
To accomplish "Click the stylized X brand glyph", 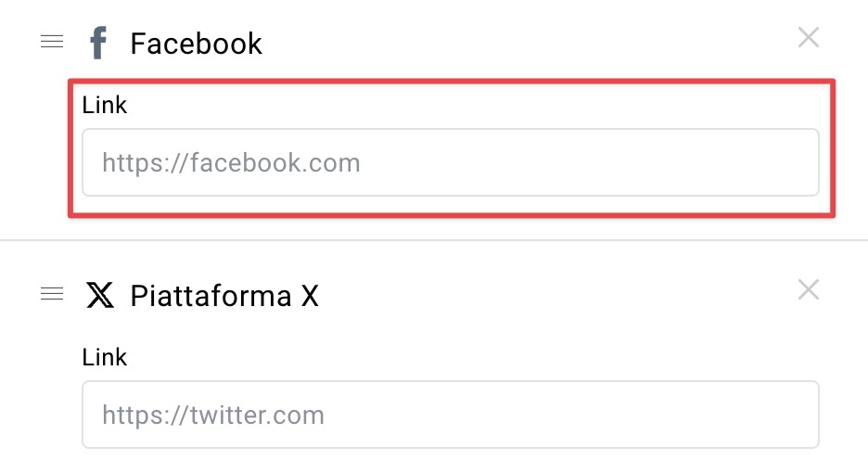I will [100, 295].
